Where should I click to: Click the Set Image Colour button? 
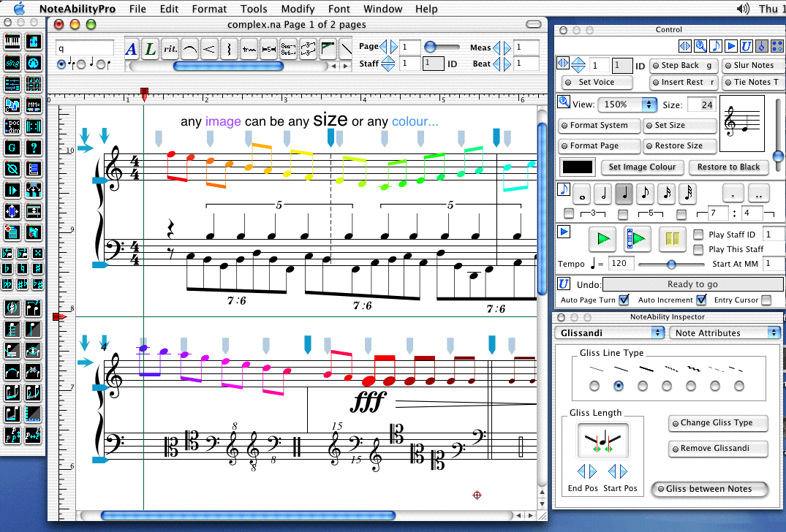pos(643,167)
